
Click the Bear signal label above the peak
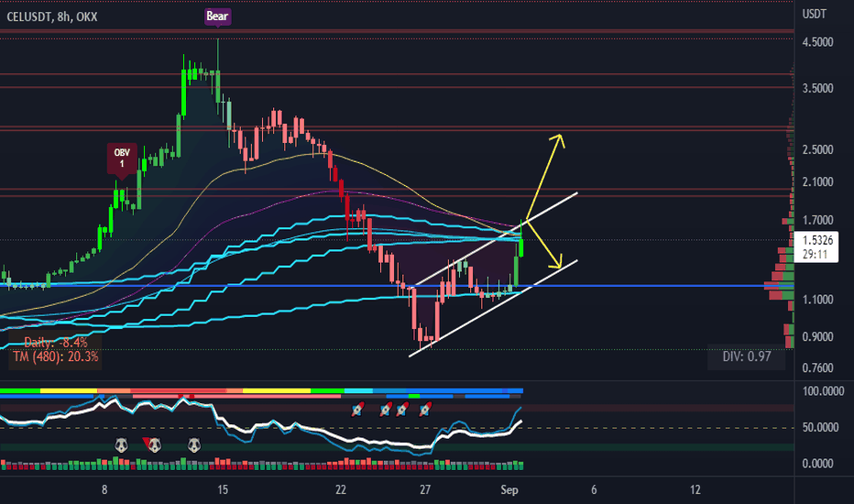tap(217, 16)
